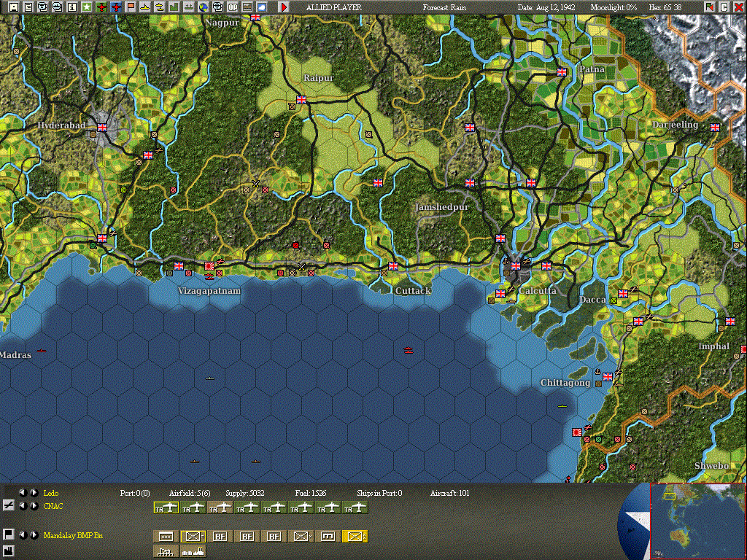This screenshot has width=747, height=560.
Task: Select the yellow-outlined first TR transport aircraft
Action: (x=166, y=508)
